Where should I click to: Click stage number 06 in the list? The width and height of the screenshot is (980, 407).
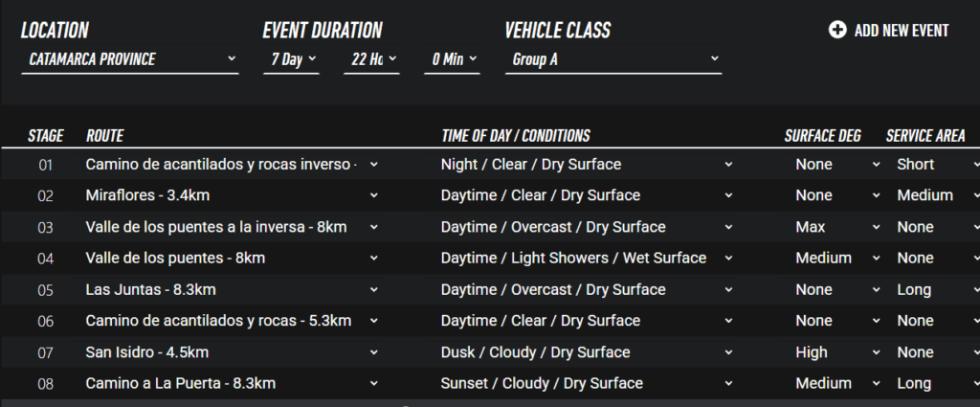(46, 321)
